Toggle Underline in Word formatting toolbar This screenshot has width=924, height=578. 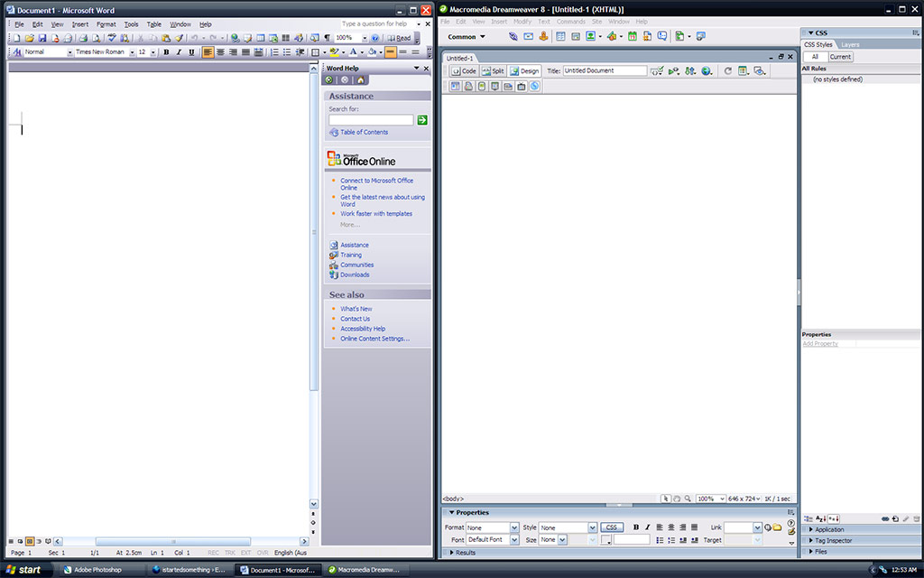191,51
